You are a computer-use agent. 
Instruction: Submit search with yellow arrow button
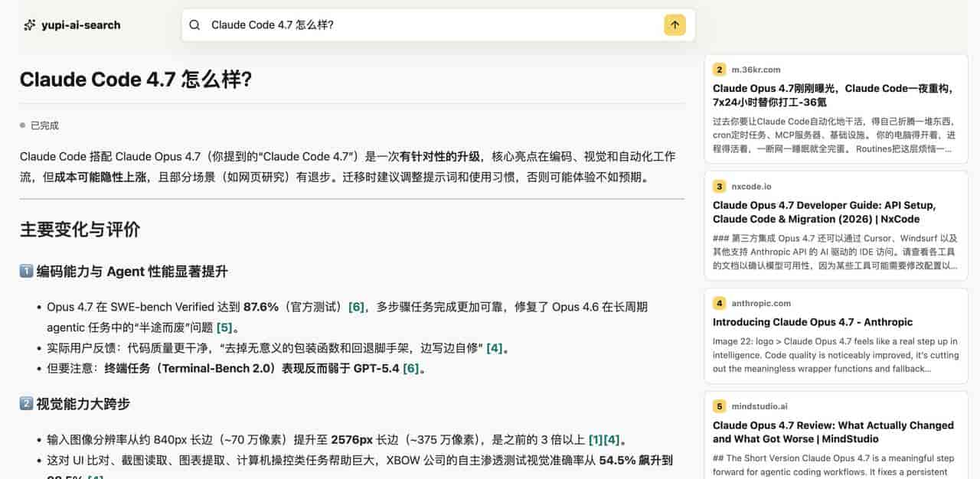675,25
